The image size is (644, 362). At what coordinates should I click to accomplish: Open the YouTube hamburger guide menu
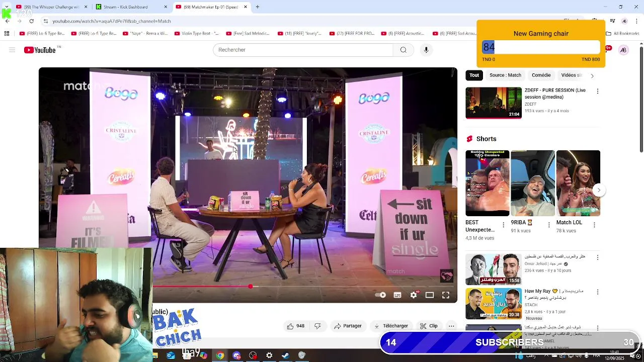[x=12, y=50]
